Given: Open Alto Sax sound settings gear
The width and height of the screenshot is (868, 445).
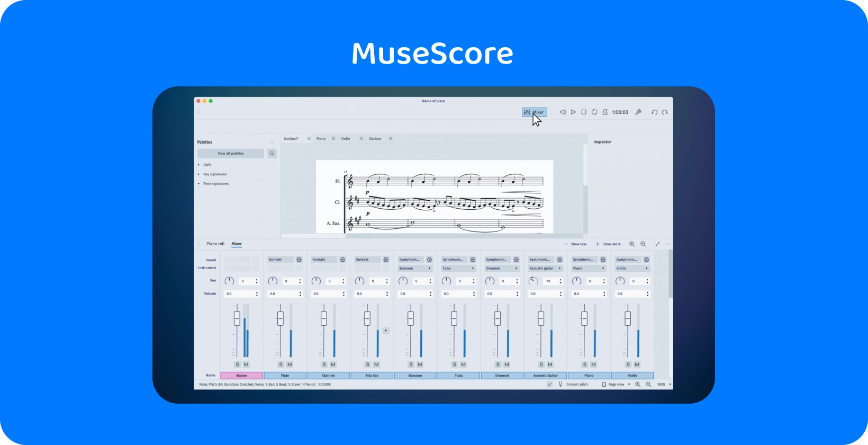Looking at the screenshot, I should (386, 260).
